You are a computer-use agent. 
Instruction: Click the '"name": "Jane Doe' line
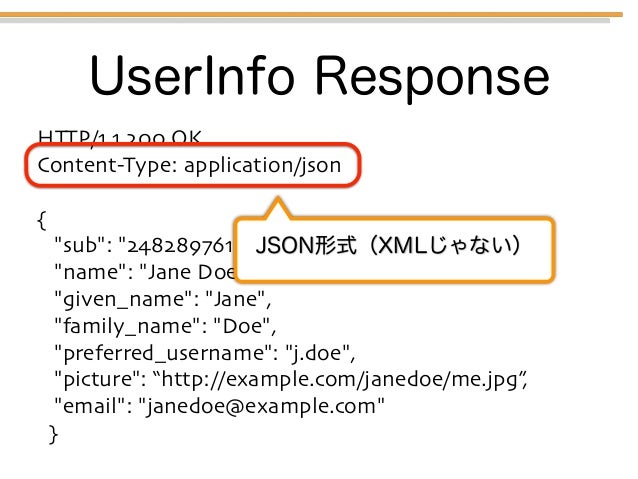tap(145, 272)
